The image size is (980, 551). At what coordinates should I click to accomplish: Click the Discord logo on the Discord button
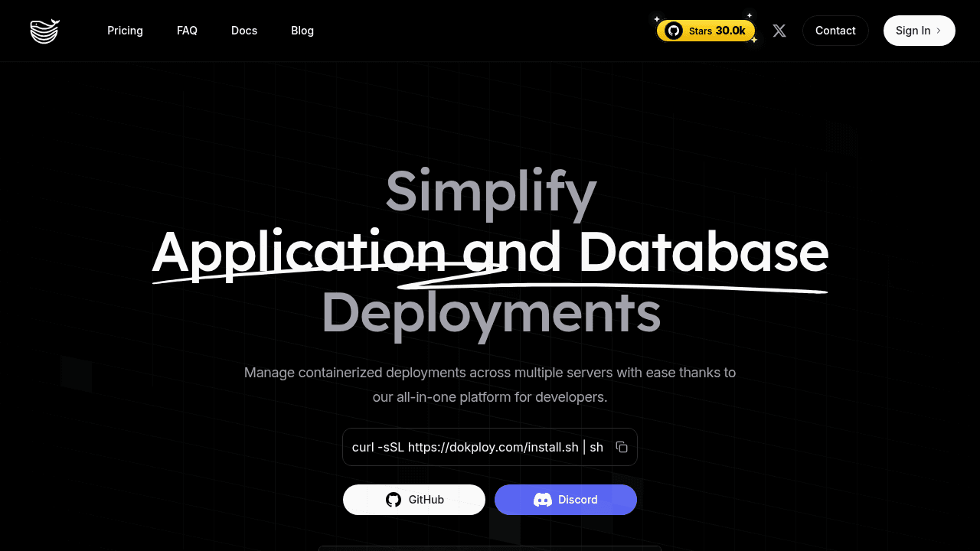[x=543, y=500]
